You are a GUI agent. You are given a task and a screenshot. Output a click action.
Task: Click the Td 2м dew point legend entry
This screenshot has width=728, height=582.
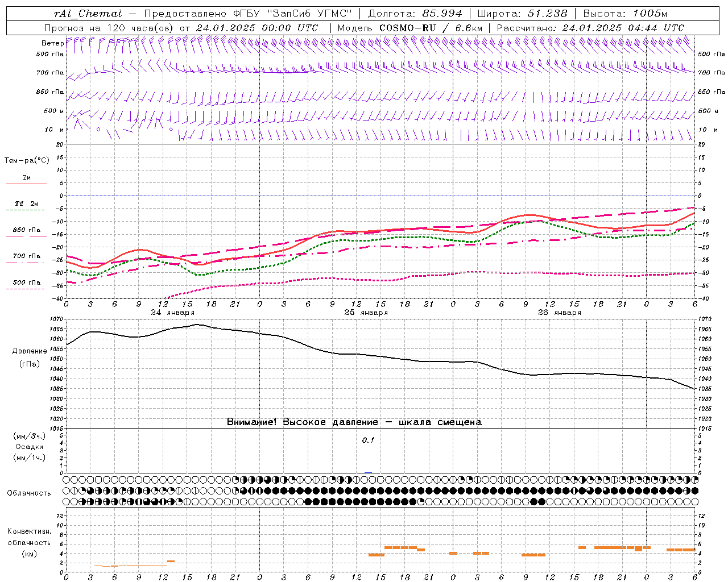coord(26,203)
